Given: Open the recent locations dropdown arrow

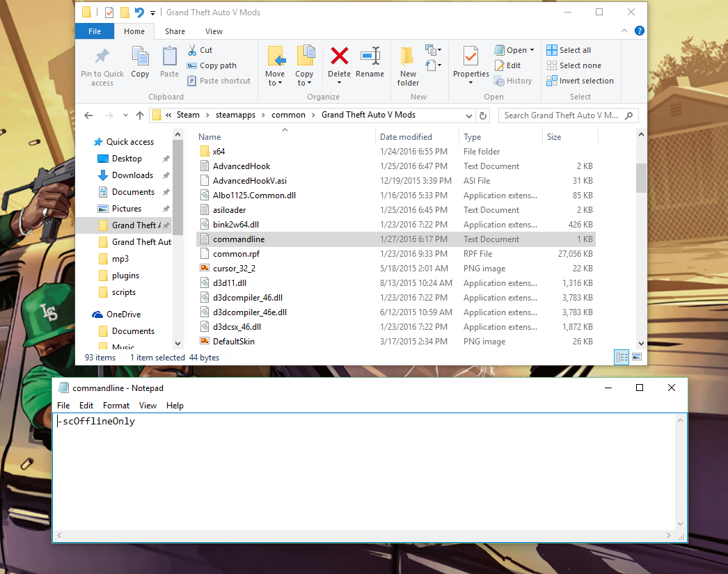Looking at the screenshot, I should point(125,115).
